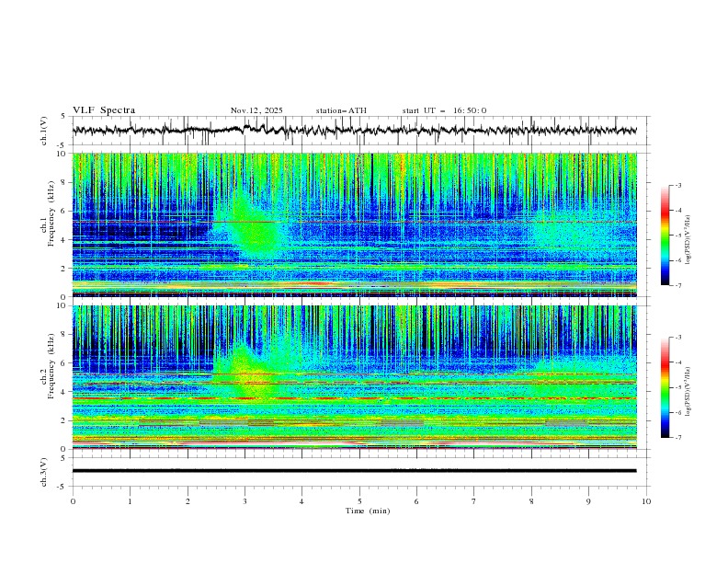Click the ch.2 color scale bar
Image resolution: width=728 pixels, height=563 pixels.
(x=665, y=387)
